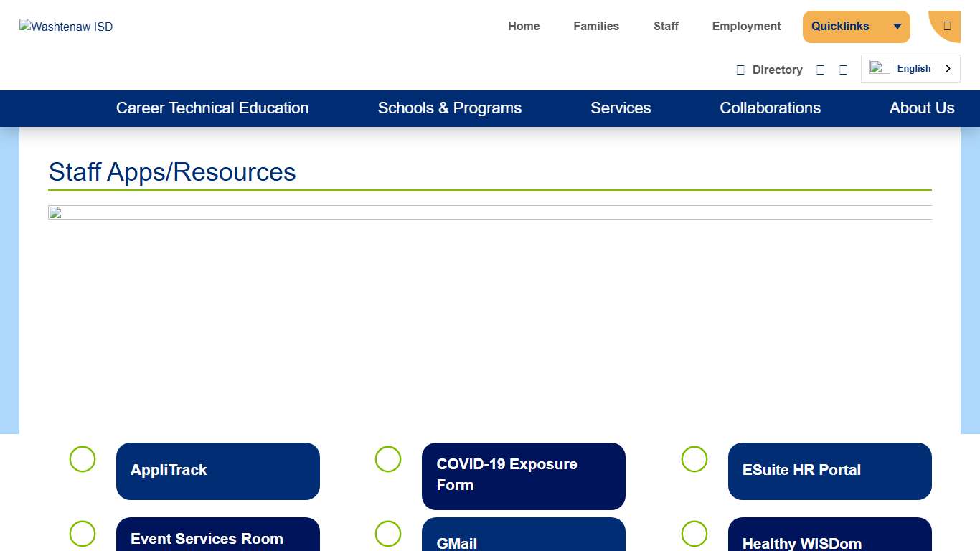
Task: Open the COVID-19 Exposure Form
Action: pyautogui.click(x=524, y=475)
